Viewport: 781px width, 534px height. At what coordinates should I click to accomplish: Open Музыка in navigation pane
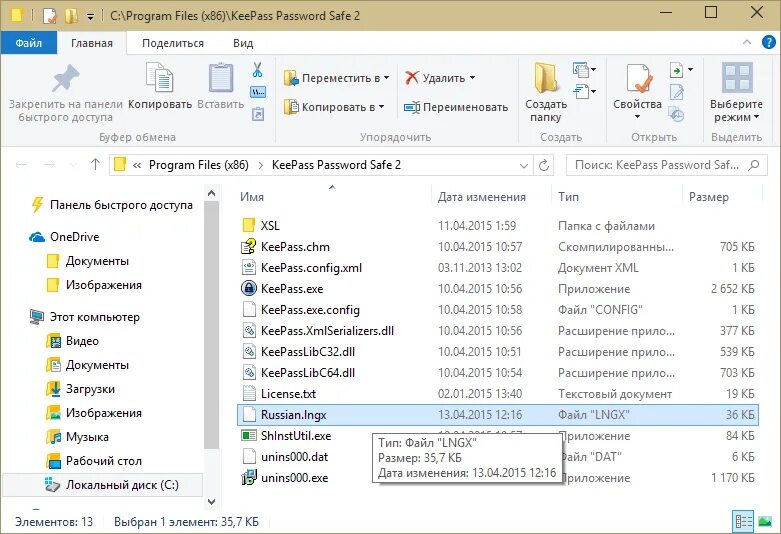tap(87, 437)
